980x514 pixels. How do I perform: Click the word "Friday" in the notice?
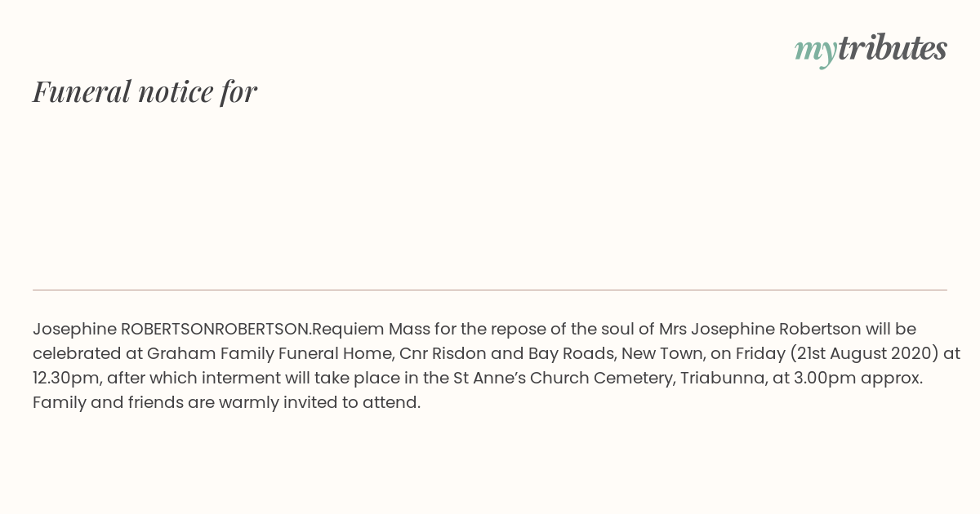(x=759, y=353)
